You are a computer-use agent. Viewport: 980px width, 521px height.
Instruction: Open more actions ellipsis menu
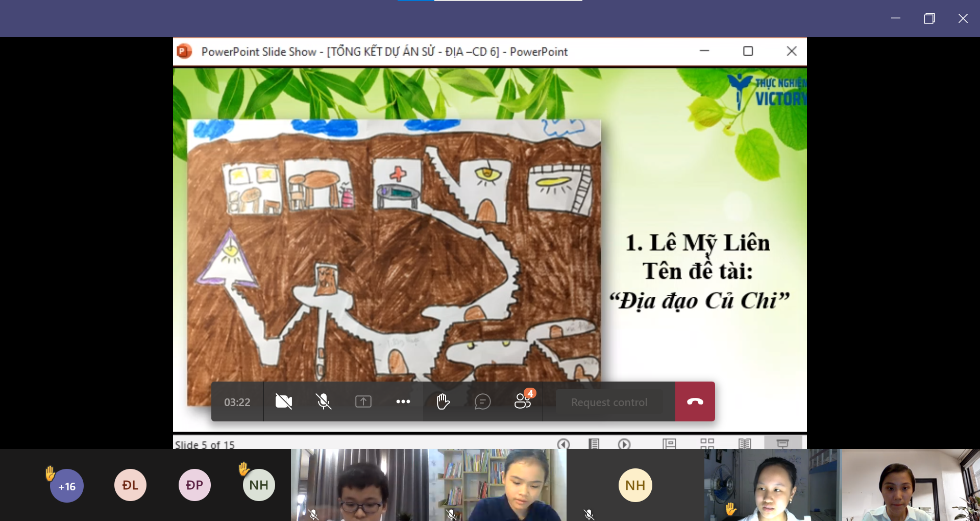pyautogui.click(x=403, y=402)
